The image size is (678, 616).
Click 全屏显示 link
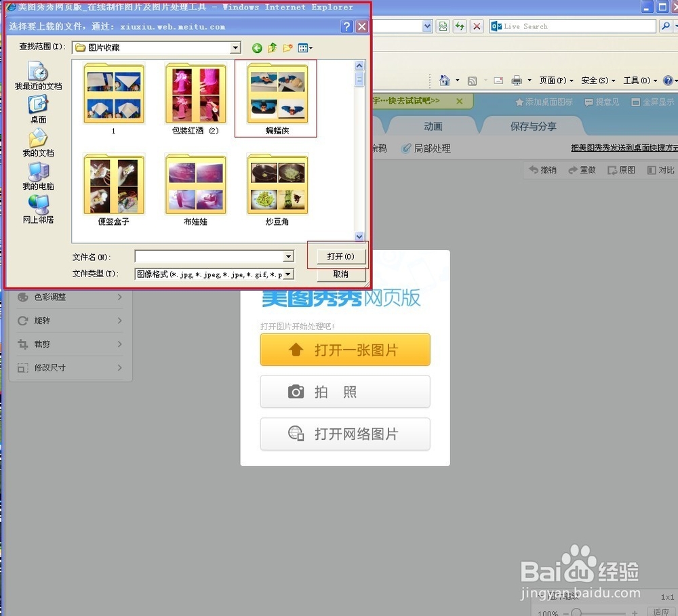652,102
